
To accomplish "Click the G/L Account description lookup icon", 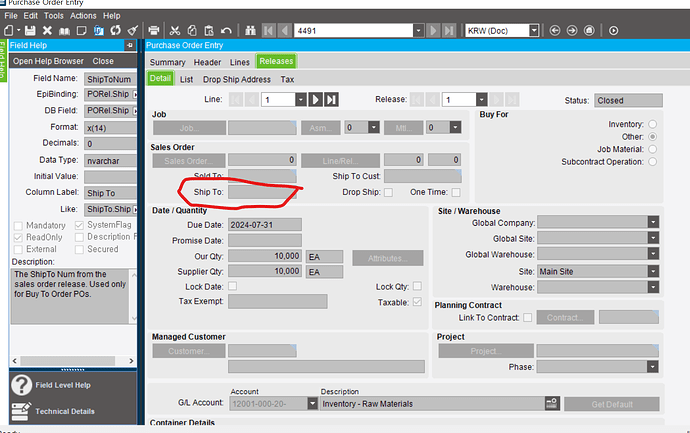I will (x=552, y=404).
